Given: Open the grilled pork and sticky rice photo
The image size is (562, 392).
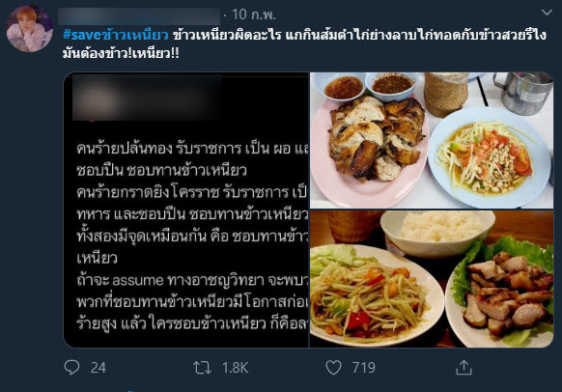Looking at the screenshot, I should point(432,279).
